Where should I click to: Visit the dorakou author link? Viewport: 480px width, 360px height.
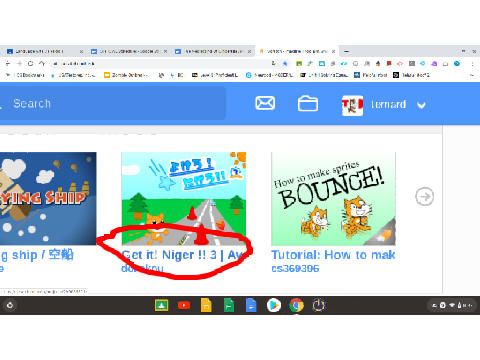pos(142,268)
